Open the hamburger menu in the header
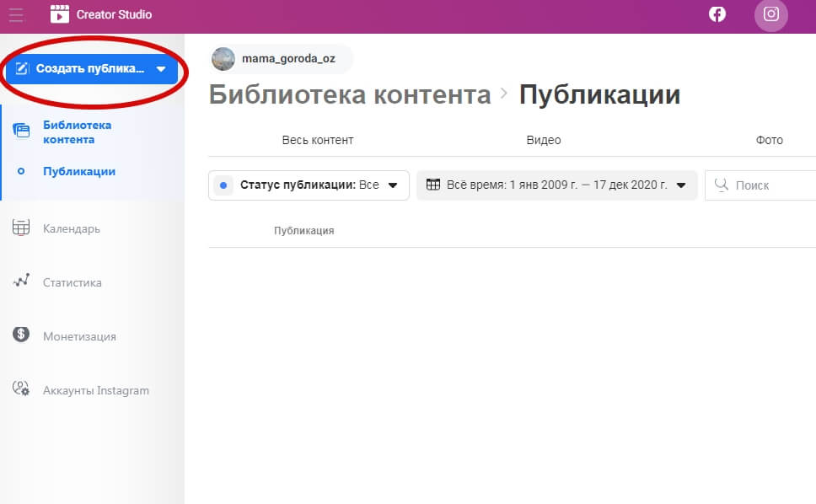Image resolution: width=816 pixels, height=504 pixels. 16,14
